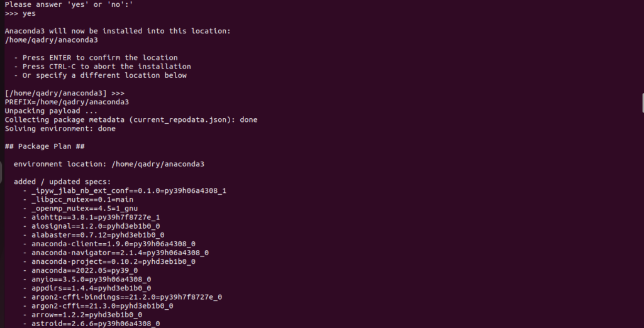
Task: Click the /home/qadry/anaconda3 install location line
Action: click(52, 40)
